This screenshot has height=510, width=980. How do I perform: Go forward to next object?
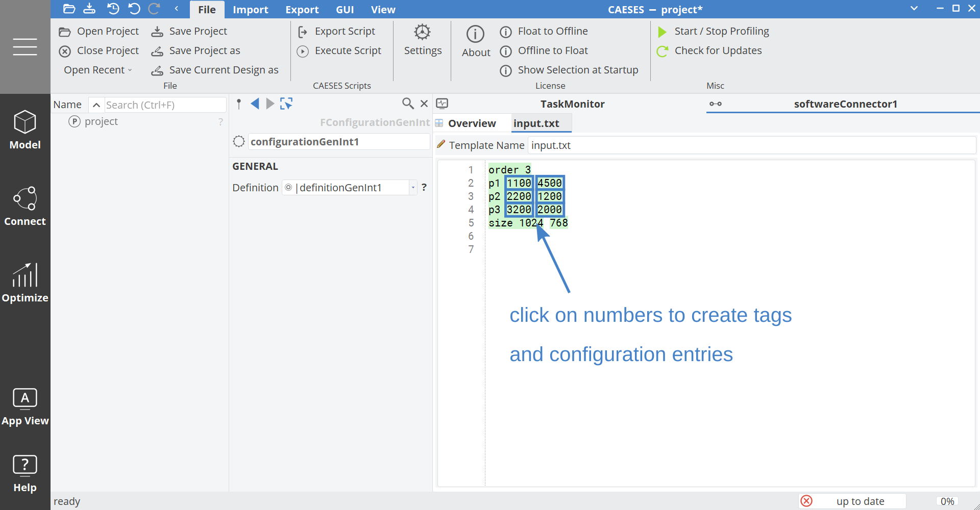[270, 104]
